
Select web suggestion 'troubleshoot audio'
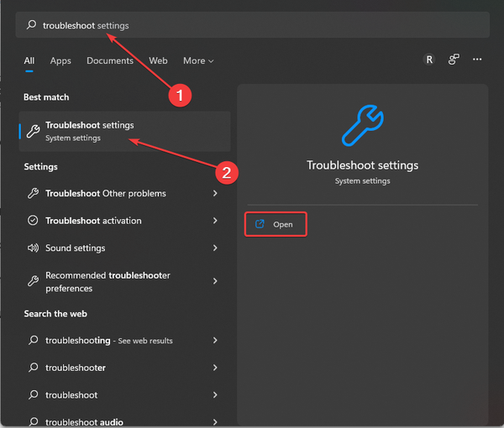coord(84,422)
